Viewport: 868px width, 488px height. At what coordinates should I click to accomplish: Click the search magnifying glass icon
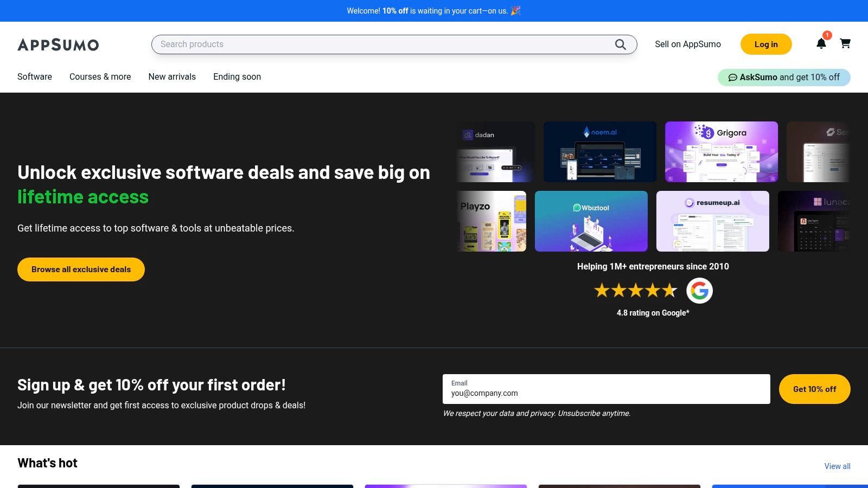pyautogui.click(x=620, y=44)
